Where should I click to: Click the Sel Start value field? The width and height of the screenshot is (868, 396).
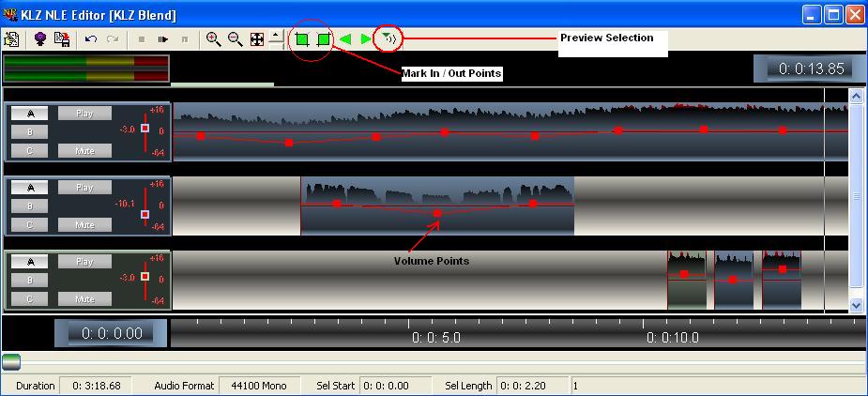[x=395, y=386]
